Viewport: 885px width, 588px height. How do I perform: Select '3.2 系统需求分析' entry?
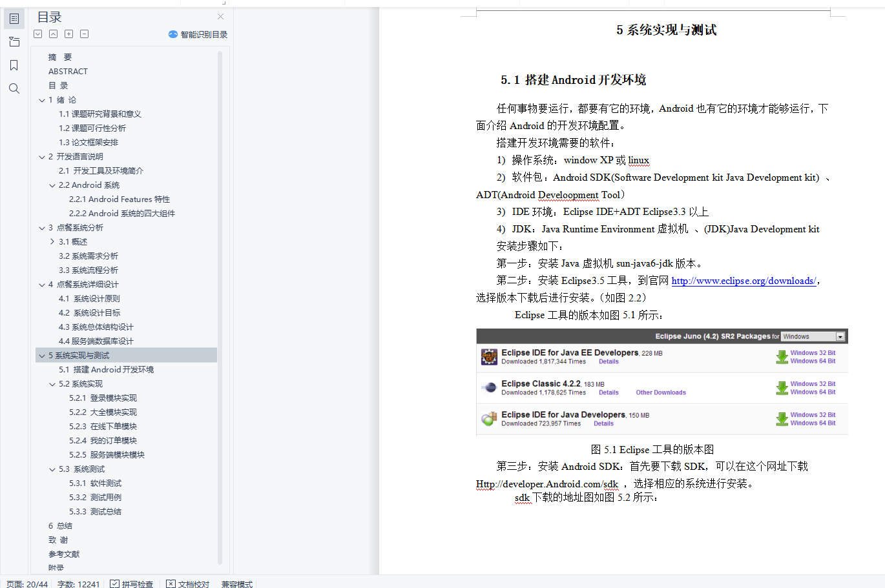click(x=88, y=256)
